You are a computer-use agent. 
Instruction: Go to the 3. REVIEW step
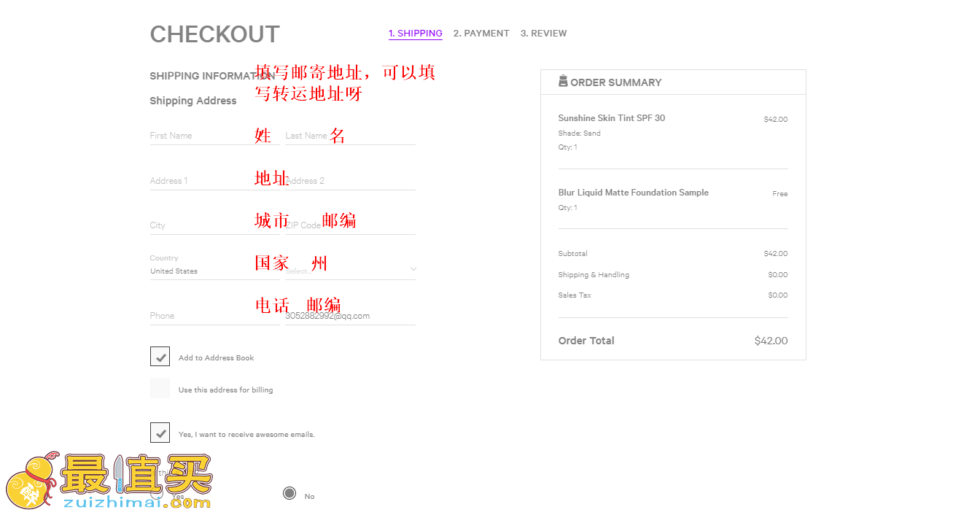pos(543,34)
